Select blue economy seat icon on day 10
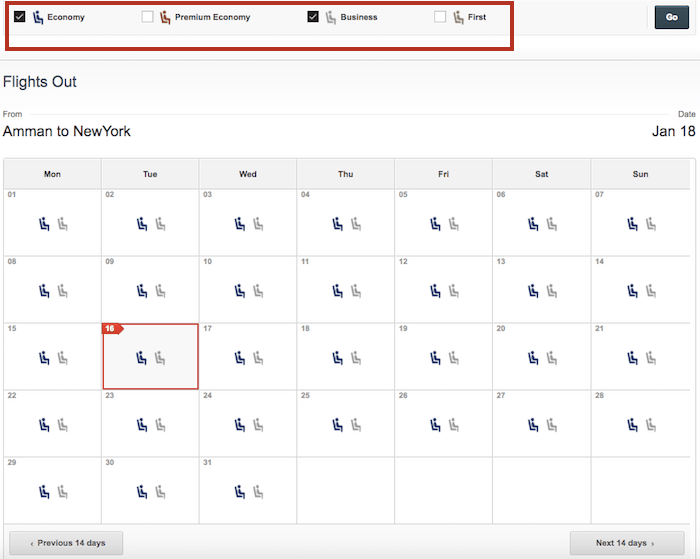The image size is (700, 559). click(240, 291)
